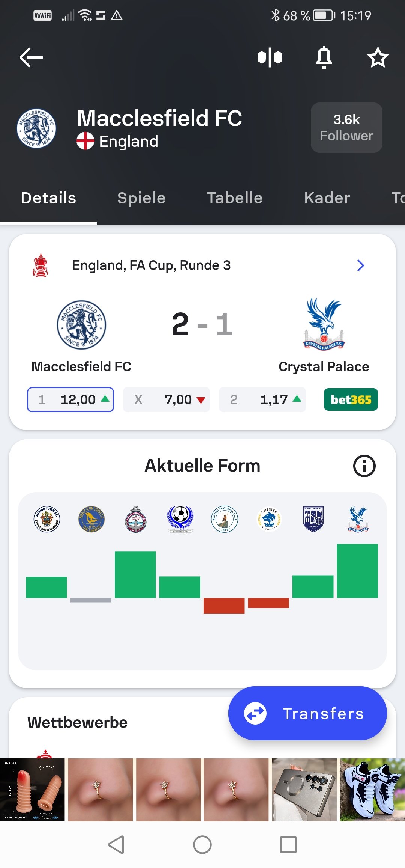Viewport: 405px width, 868px height.
Task: Open the team comparison icon
Action: pyautogui.click(x=270, y=58)
